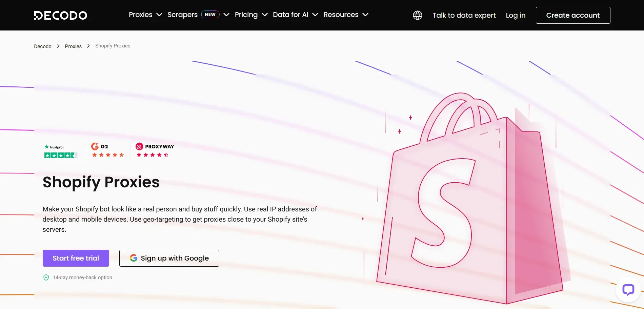Click the Decodo logo
The image size is (644, 309).
click(x=61, y=15)
